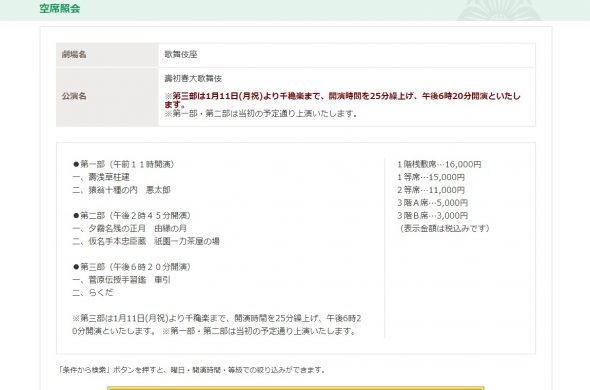The image size is (590, 390).
Task: Click the yellow search button at bottom
Action: click(295, 388)
